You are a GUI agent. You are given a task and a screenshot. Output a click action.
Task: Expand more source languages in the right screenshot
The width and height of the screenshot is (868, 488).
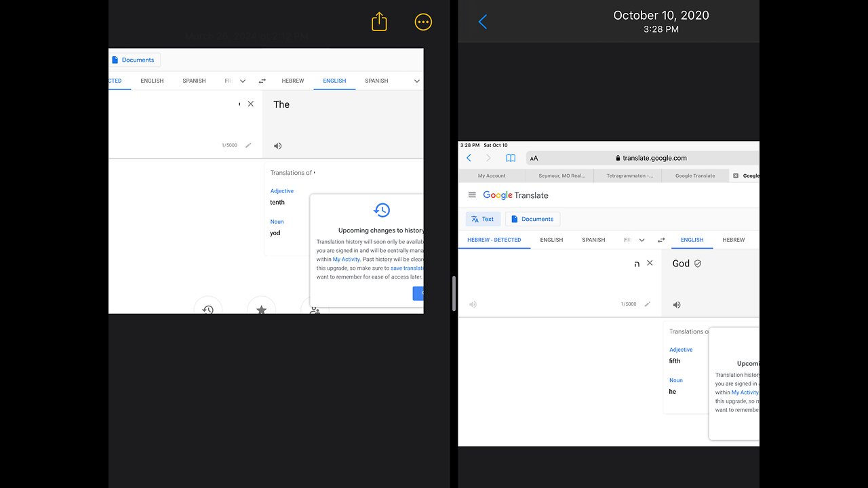(x=642, y=240)
